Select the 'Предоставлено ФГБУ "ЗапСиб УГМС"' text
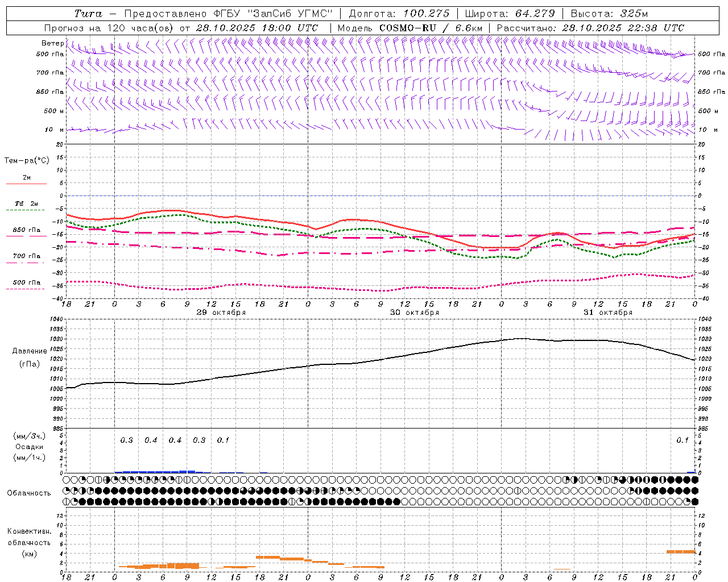Image resolution: width=728 pixels, height=582 pixels. [x=228, y=14]
